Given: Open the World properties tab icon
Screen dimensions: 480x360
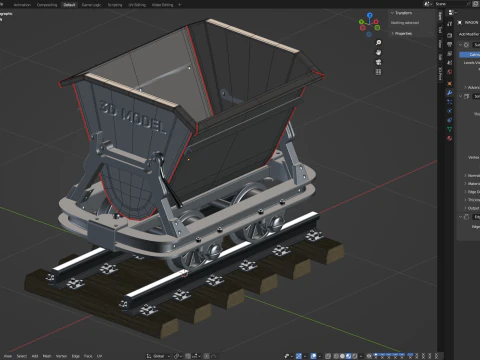Looking at the screenshot, I should click(x=450, y=72).
